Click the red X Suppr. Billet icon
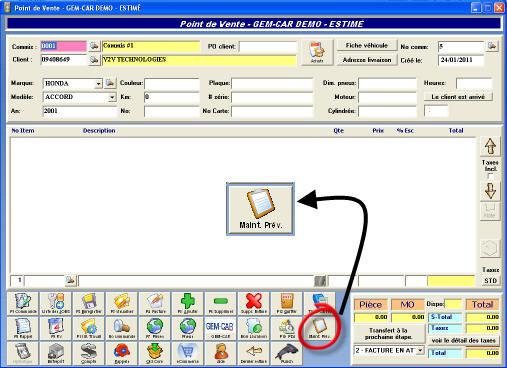 (254, 303)
